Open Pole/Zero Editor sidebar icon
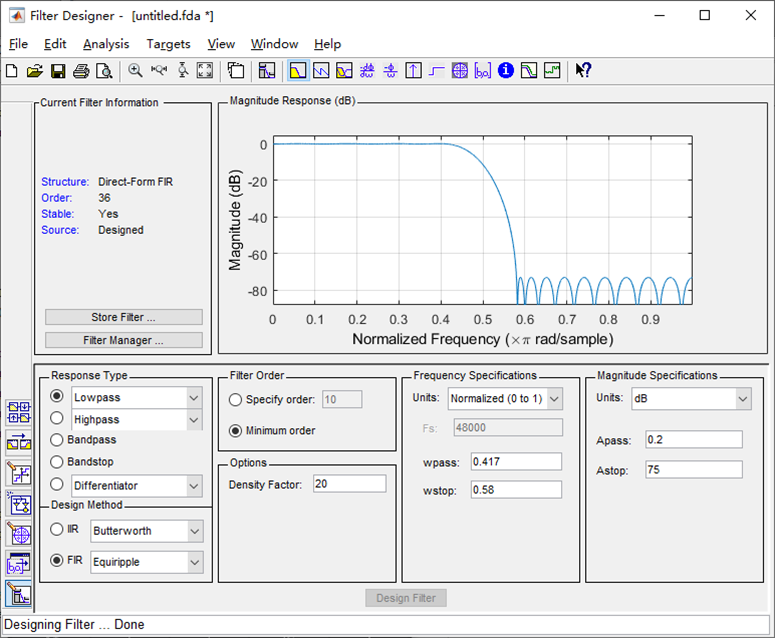The width and height of the screenshot is (775, 638). pyautogui.click(x=19, y=534)
